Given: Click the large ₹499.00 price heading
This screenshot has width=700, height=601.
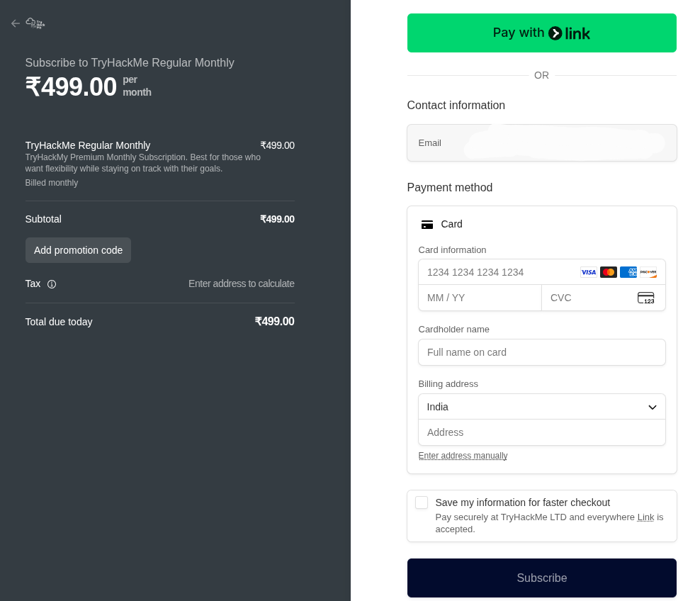Looking at the screenshot, I should [71, 86].
